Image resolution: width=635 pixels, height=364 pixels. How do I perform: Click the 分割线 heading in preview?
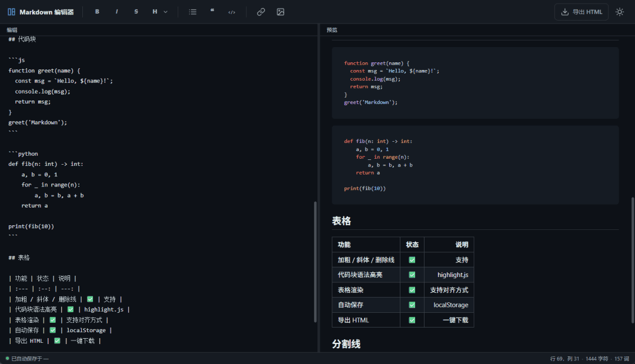tap(346, 344)
